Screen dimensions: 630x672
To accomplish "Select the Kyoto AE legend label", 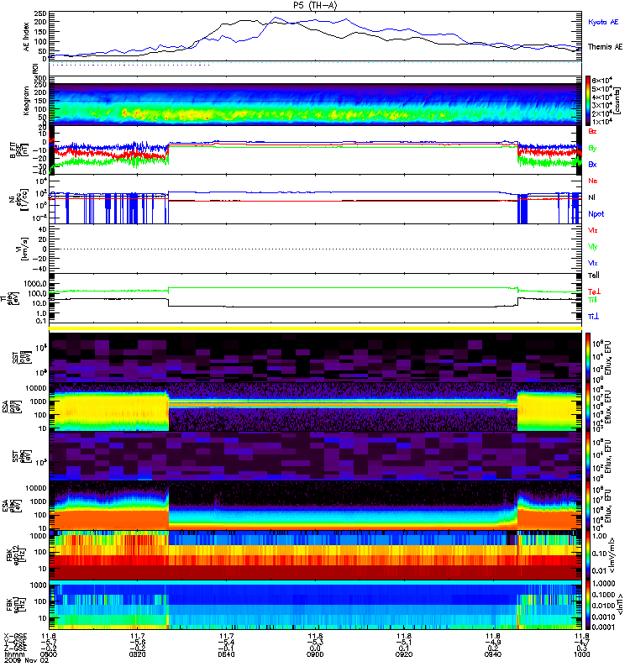I will (x=603, y=22).
